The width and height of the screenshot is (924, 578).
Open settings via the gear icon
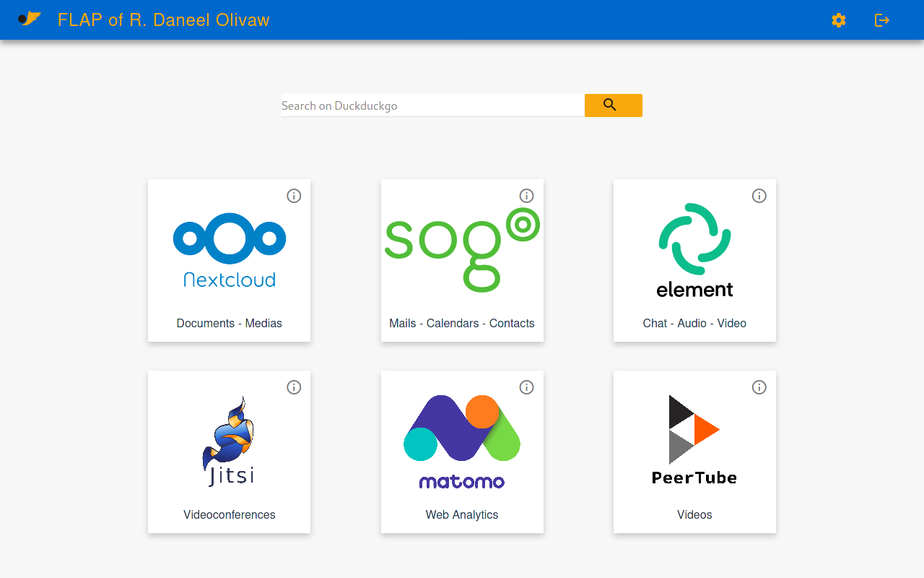coord(839,20)
